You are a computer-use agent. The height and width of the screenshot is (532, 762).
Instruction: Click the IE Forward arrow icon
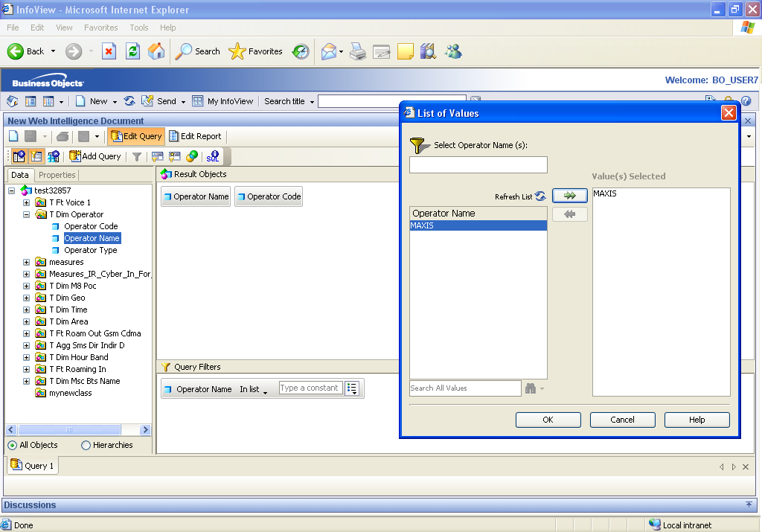pos(74,51)
